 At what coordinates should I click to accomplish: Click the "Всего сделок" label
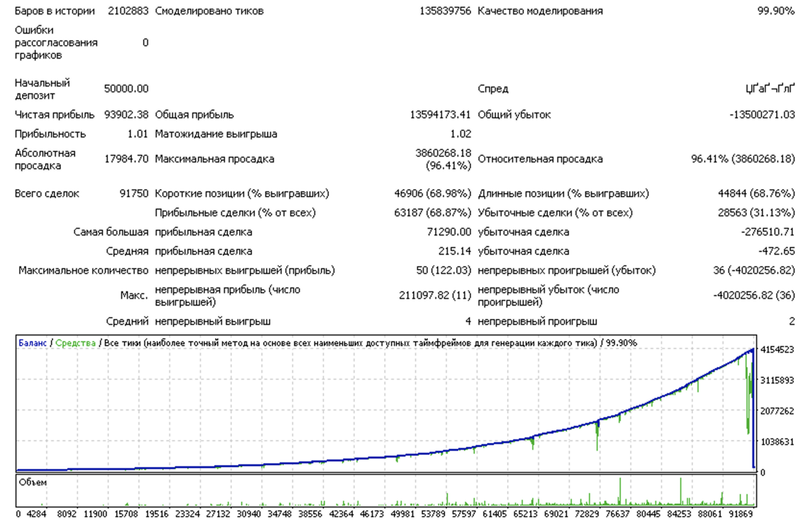[x=47, y=193]
